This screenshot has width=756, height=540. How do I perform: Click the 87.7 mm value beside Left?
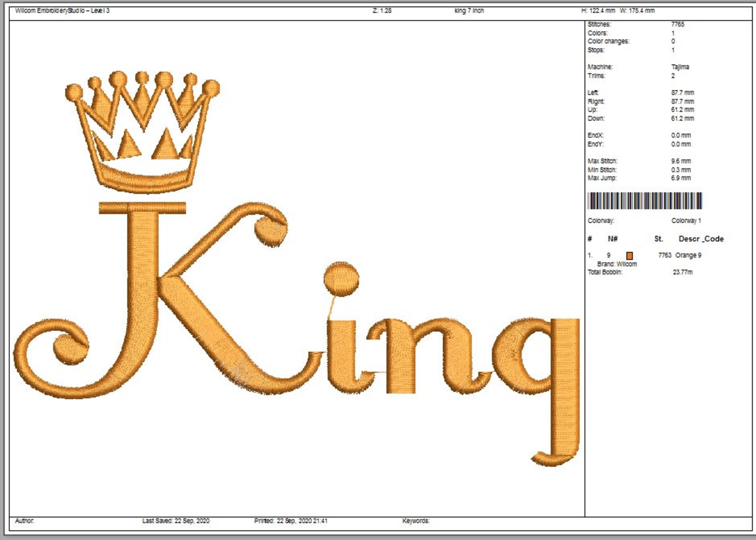(x=683, y=93)
